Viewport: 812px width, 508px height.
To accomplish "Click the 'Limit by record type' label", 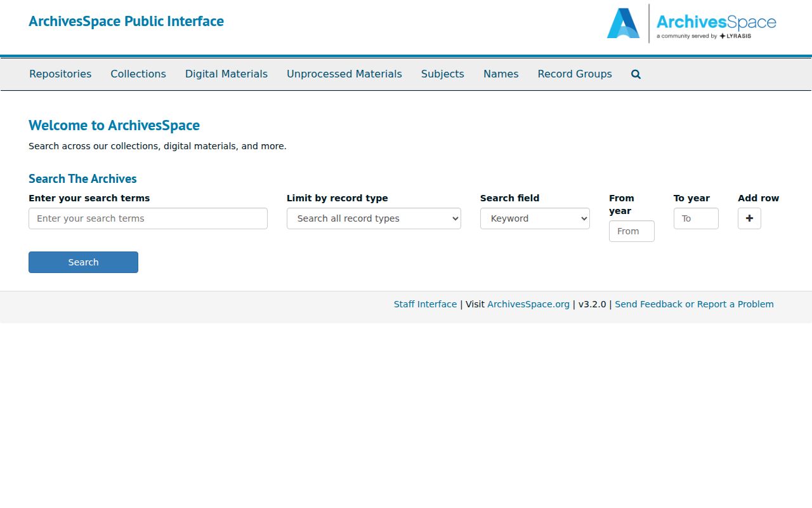I will [x=337, y=198].
